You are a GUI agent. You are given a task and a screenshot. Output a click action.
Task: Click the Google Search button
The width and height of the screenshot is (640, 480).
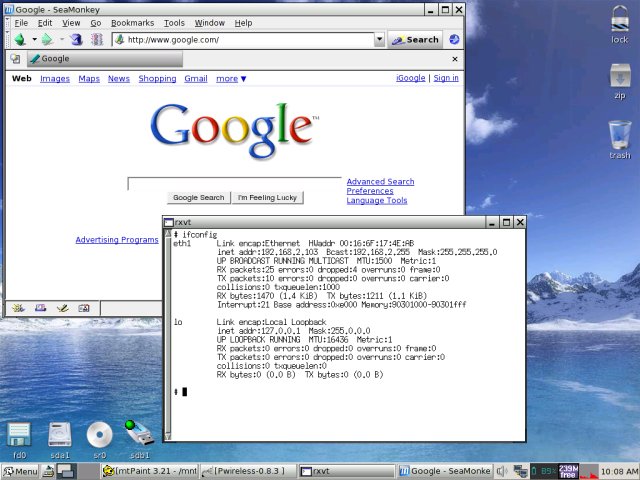pos(199,198)
